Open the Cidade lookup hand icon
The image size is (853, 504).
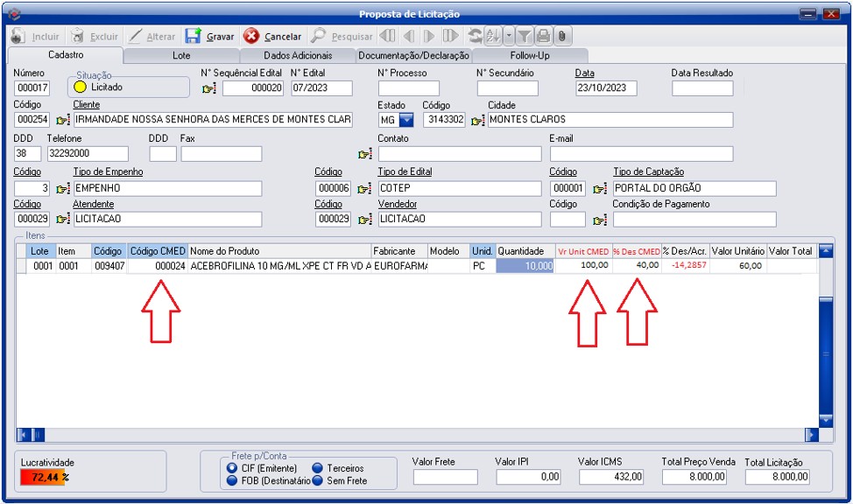[x=477, y=120]
